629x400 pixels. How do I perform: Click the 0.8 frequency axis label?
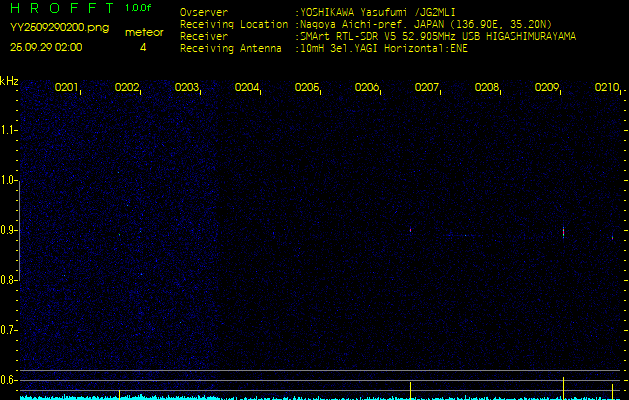[8, 280]
